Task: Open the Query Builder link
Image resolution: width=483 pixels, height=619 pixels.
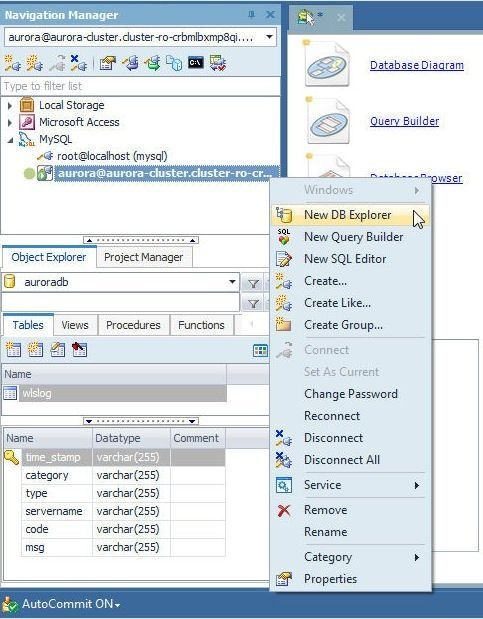Action: [404, 121]
